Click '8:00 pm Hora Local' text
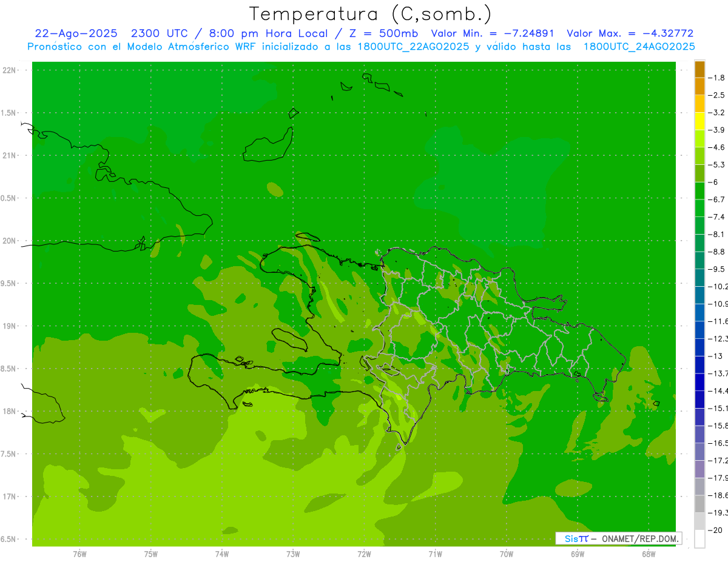 coord(268,33)
